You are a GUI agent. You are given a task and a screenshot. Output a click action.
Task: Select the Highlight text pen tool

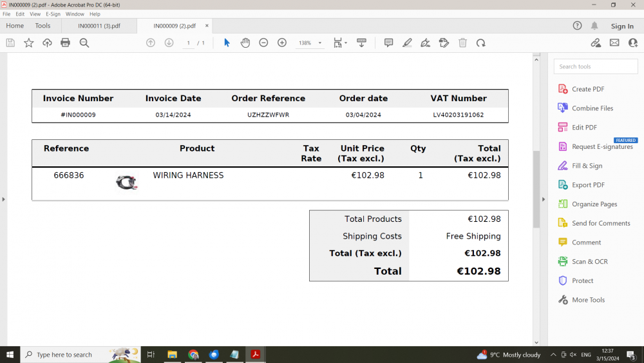coord(407,43)
